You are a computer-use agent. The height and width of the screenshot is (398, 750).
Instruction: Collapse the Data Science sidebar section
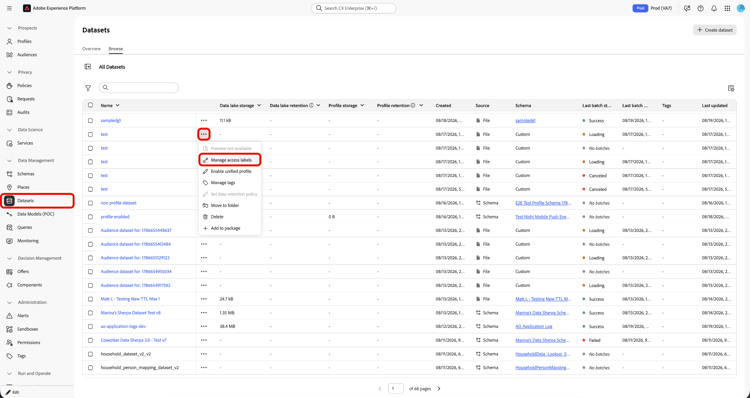tap(9, 130)
